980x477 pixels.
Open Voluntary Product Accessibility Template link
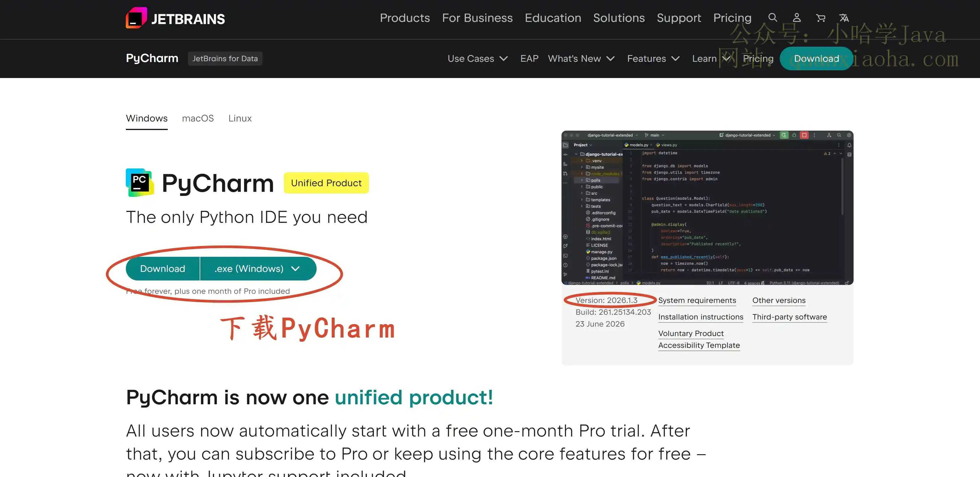(x=699, y=339)
